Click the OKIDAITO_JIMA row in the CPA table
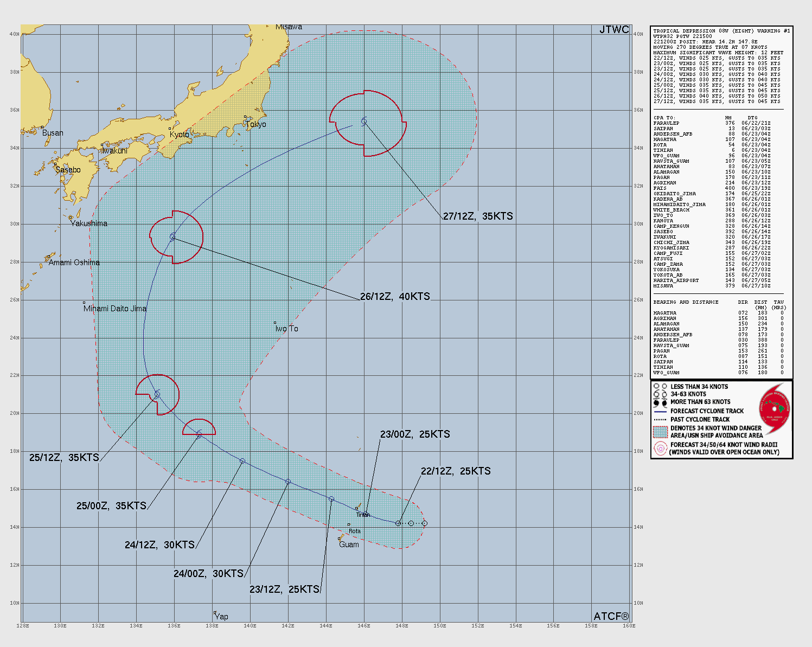Image resolution: width=812 pixels, height=647 pixels. [x=713, y=194]
